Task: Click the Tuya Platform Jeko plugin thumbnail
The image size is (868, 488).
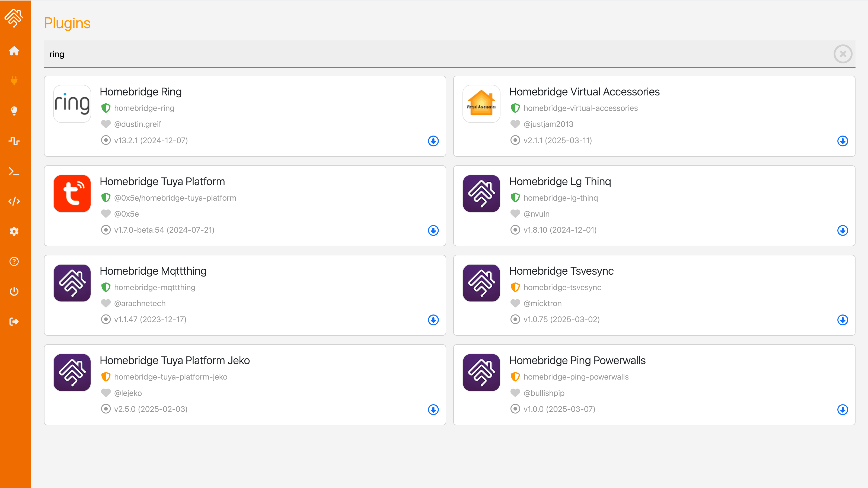Action: pyautogui.click(x=72, y=373)
